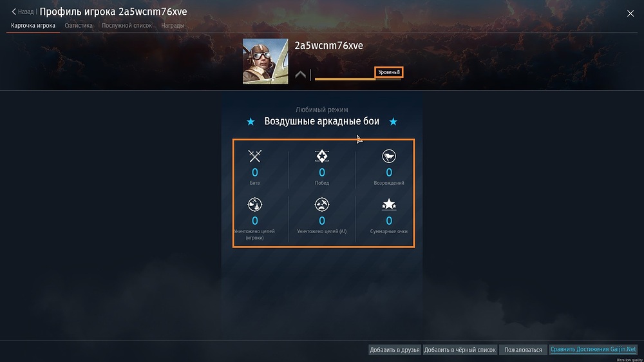Image resolution: width=644 pixels, height=362 pixels.
Task: Click the Victories medal icon
Action: click(322, 156)
